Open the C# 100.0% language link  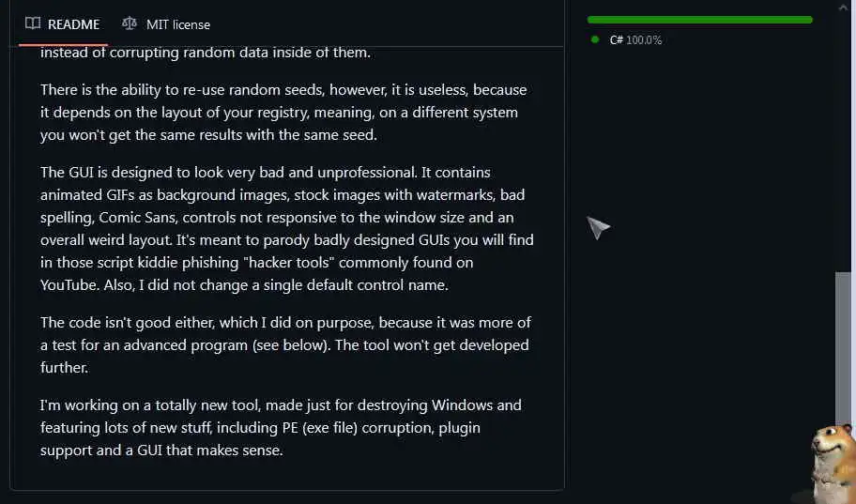(635, 40)
